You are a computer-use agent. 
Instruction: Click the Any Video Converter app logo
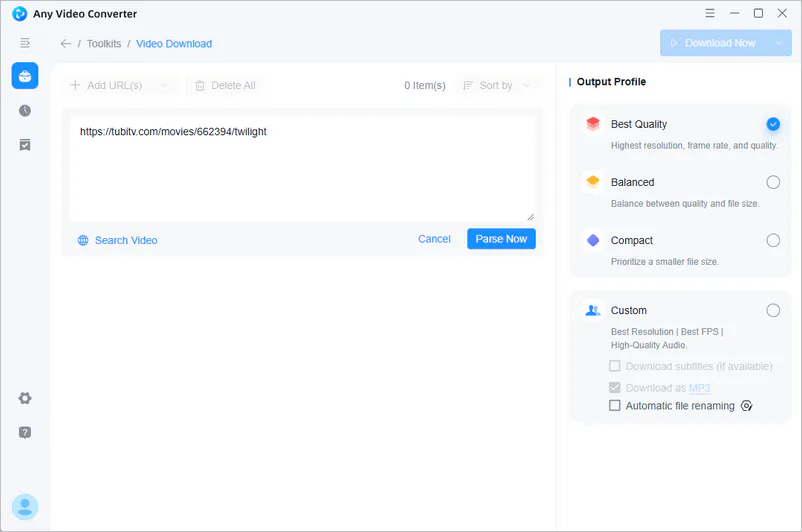(19, 14)
